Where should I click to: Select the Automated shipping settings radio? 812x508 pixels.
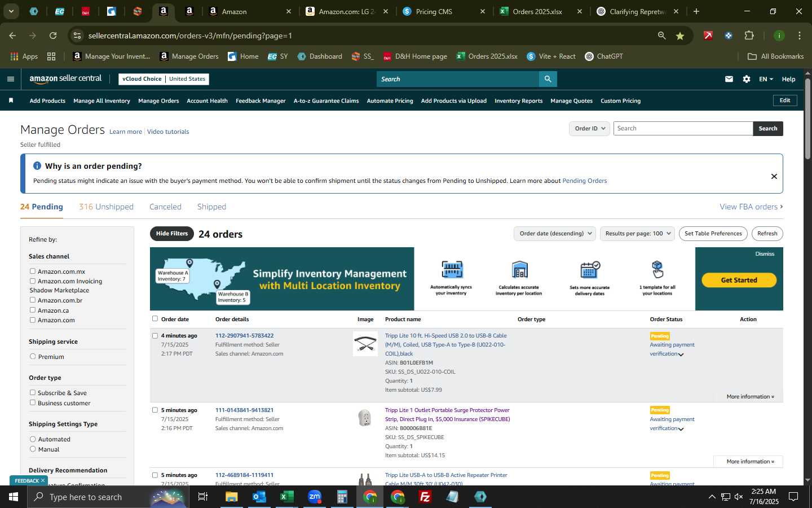click(x=33, y=439)
